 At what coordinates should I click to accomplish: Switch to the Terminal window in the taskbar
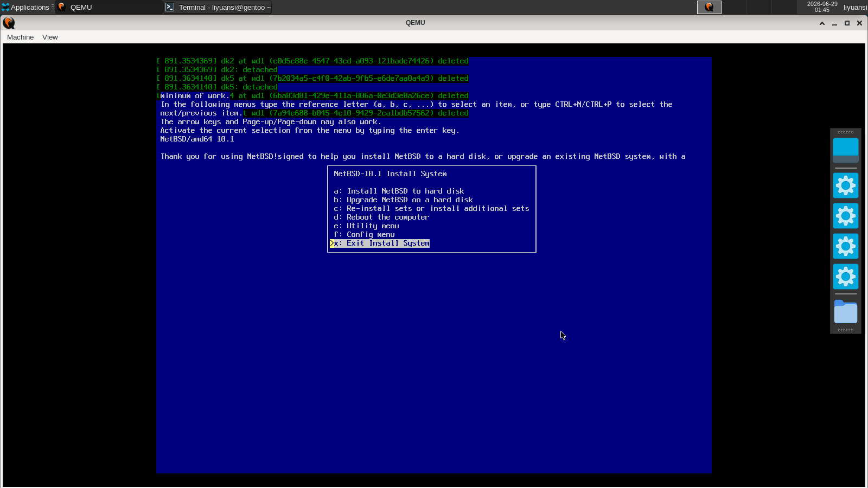[218, 7]
